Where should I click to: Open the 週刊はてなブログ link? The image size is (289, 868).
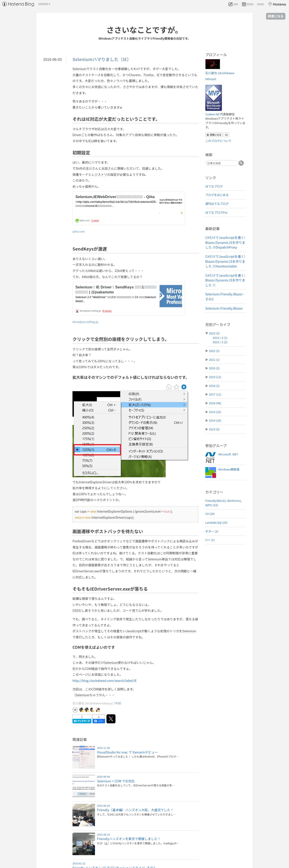click(217, 203)
